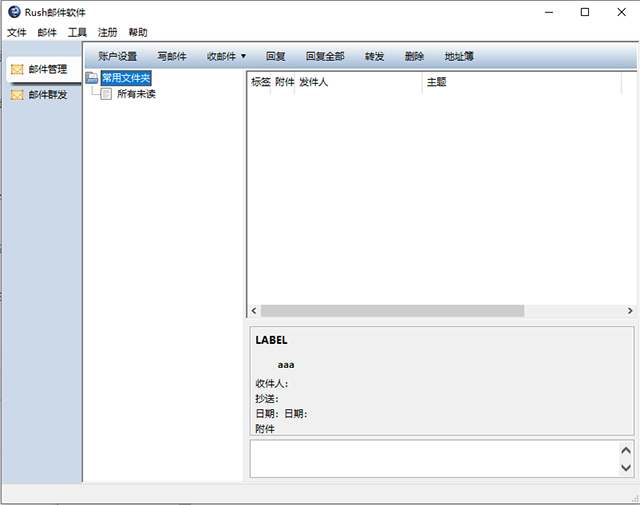
Task: Open the 注册 menu
Action: (x=107, y=32)
